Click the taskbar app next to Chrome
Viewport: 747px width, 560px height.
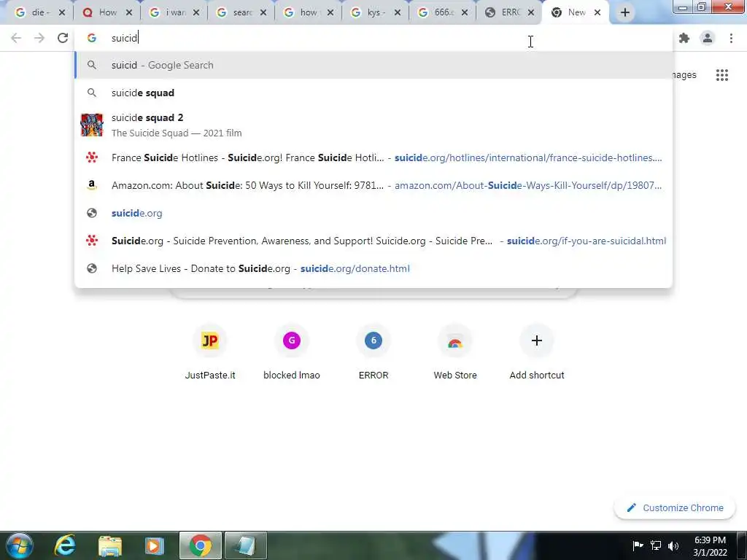point(245,545)
